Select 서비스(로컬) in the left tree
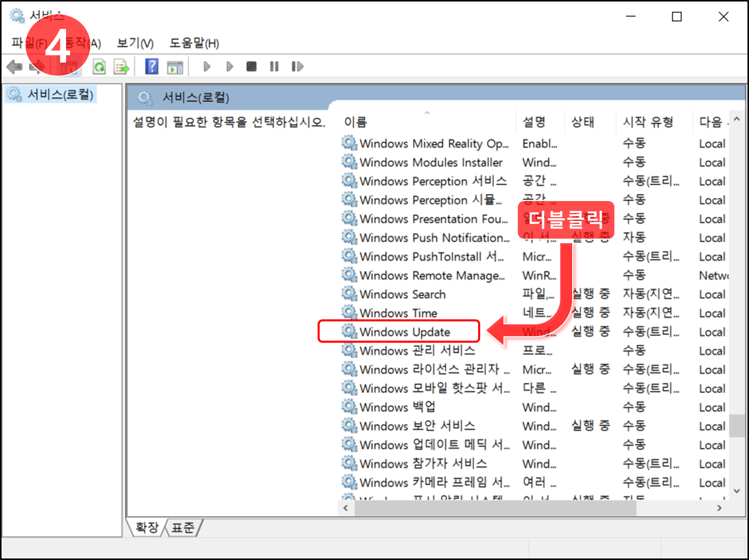749x560 pixels. point(51,94)
